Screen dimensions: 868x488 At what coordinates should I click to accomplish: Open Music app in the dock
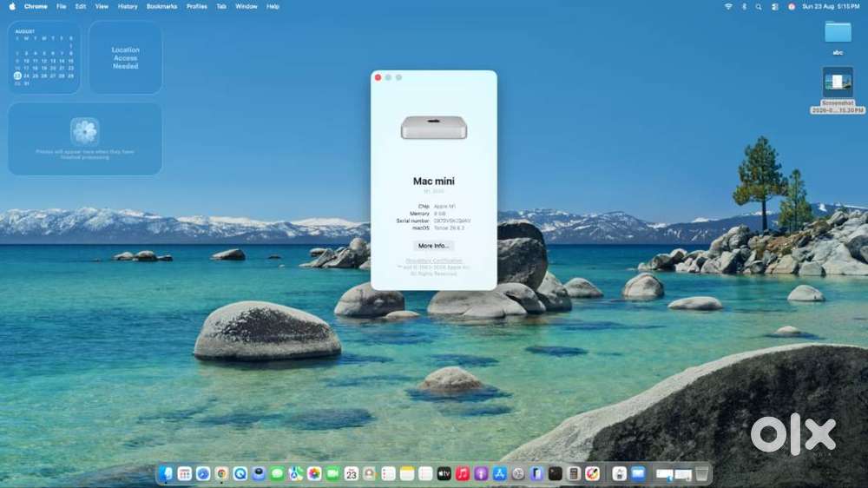click(463, 473)
